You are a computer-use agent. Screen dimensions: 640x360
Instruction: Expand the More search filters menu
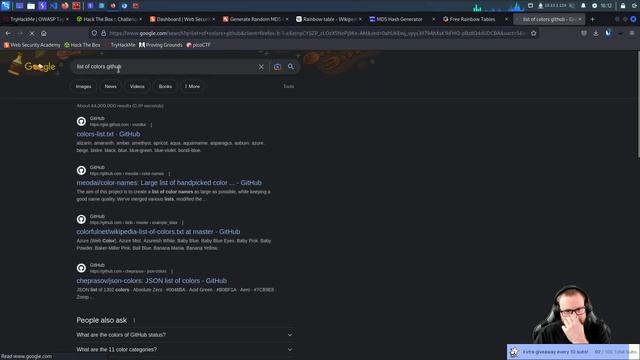click(192, 87)
